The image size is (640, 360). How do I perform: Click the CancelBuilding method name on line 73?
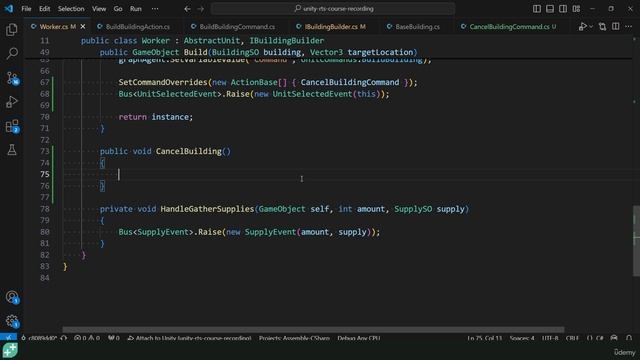point(188,151)
